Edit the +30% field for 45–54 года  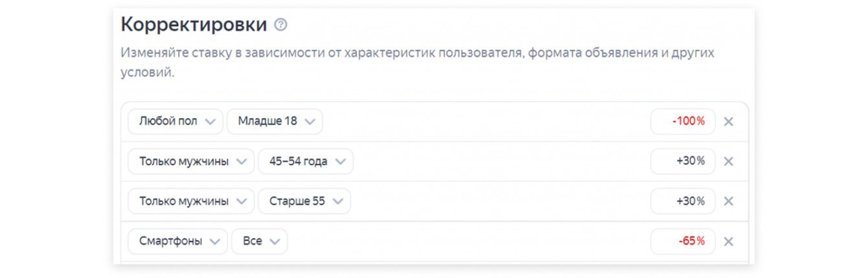point(683,161)
